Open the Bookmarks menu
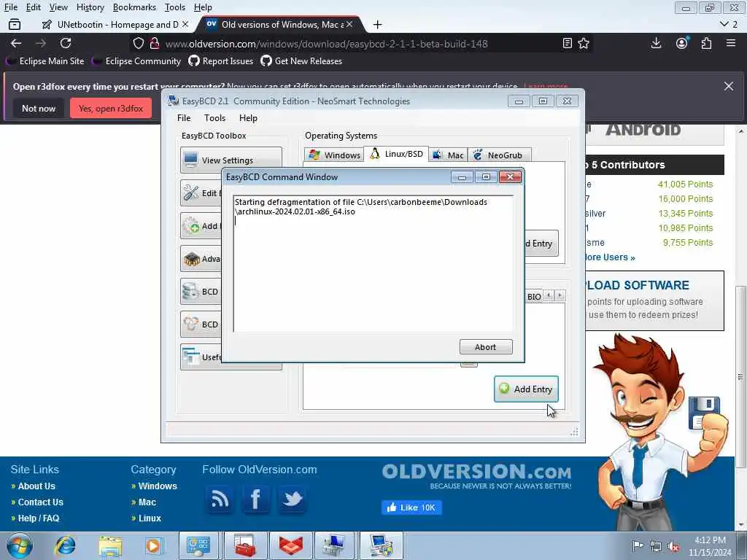Screen dimensions: 747x560 pos(134,7)
